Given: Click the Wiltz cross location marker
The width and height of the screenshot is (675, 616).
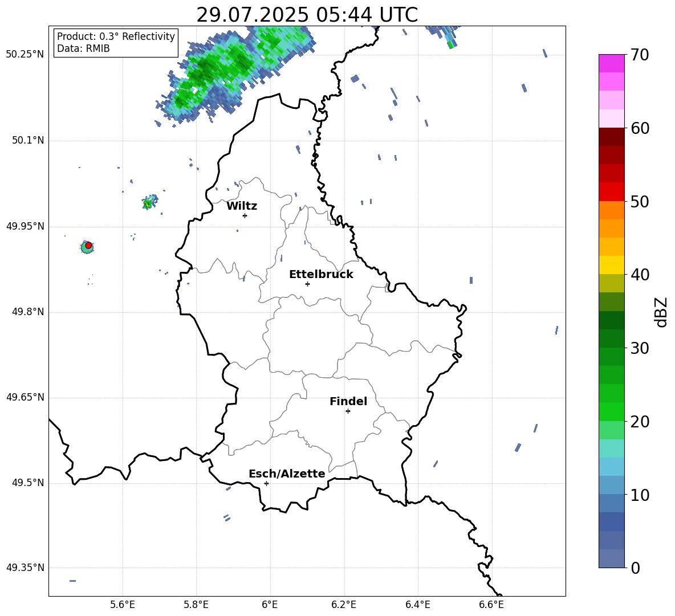Looking at the screenshot, I should (245, 215).
